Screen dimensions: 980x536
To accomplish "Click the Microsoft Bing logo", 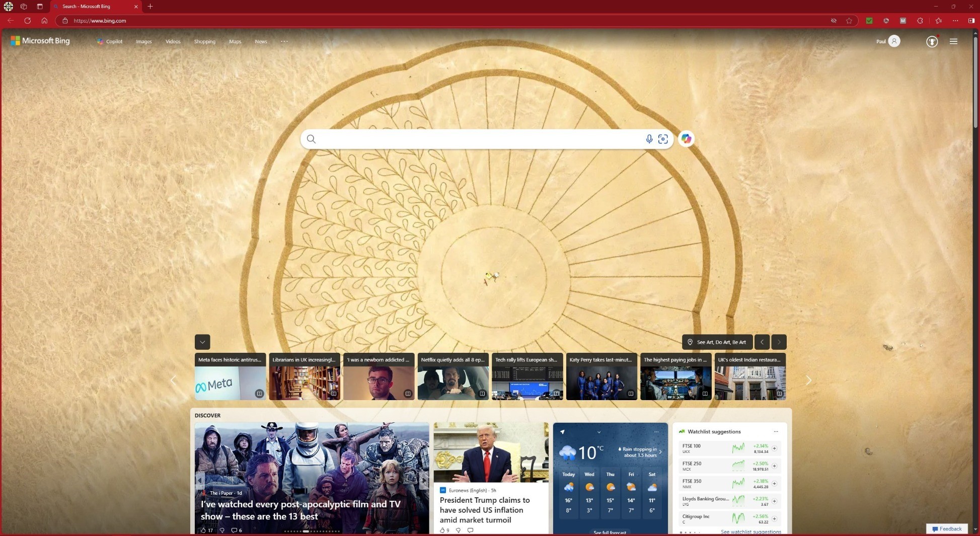I will (40, 41).
